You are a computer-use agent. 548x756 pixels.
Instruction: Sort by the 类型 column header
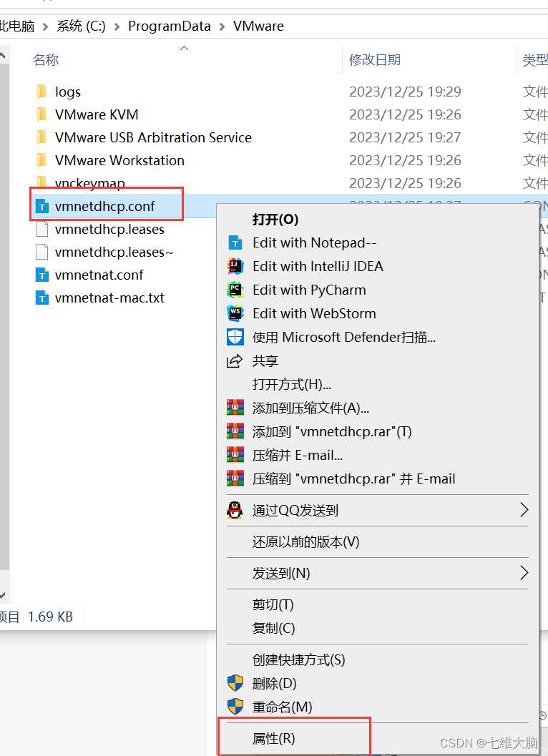point(535,60)
